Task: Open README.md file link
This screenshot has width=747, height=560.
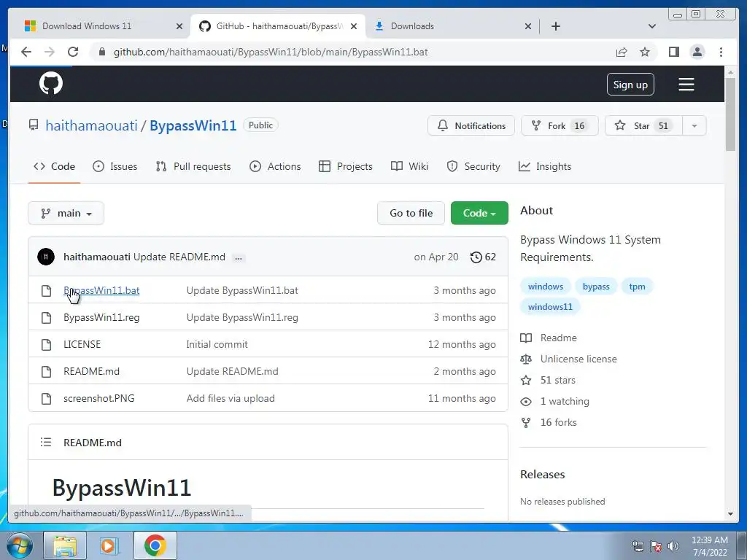Action: click(x=91, y=371)
